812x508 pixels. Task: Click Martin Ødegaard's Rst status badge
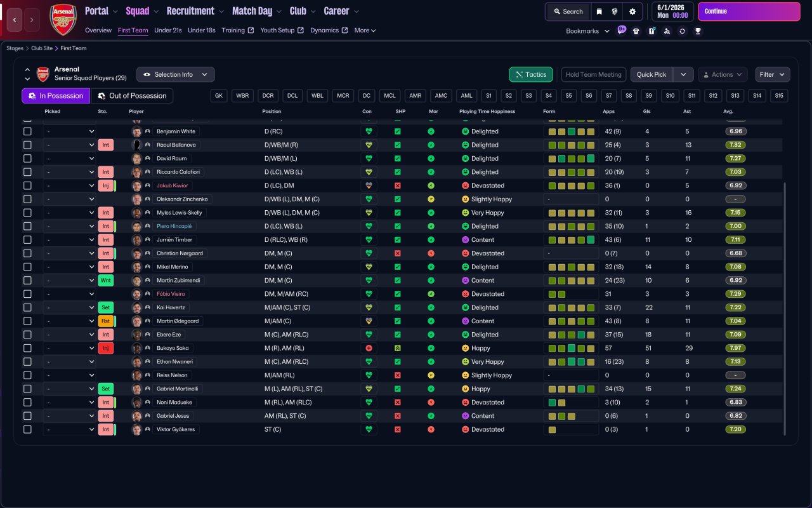(x=106, y=321)
